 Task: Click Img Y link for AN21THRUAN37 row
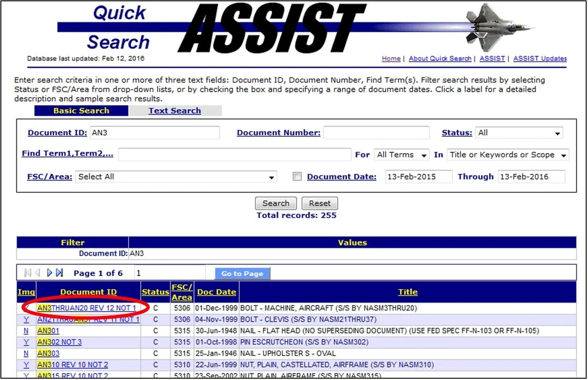click(x=26, y=320)
